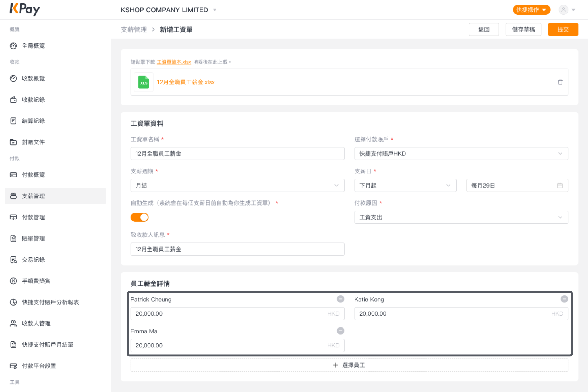Image resolution: width=588 pixels, height=392 pixels.
Task: Open the 快捷操作 dropdown
Action: 531,10
